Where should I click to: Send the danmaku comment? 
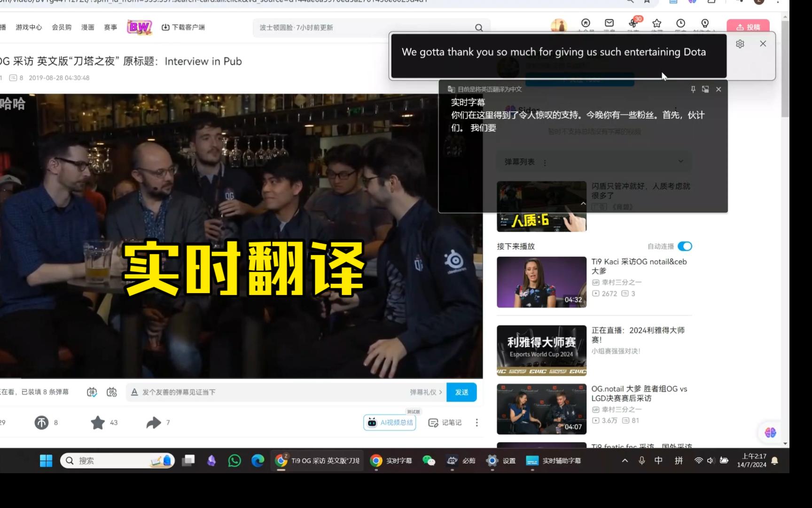[x=461, y=392]
